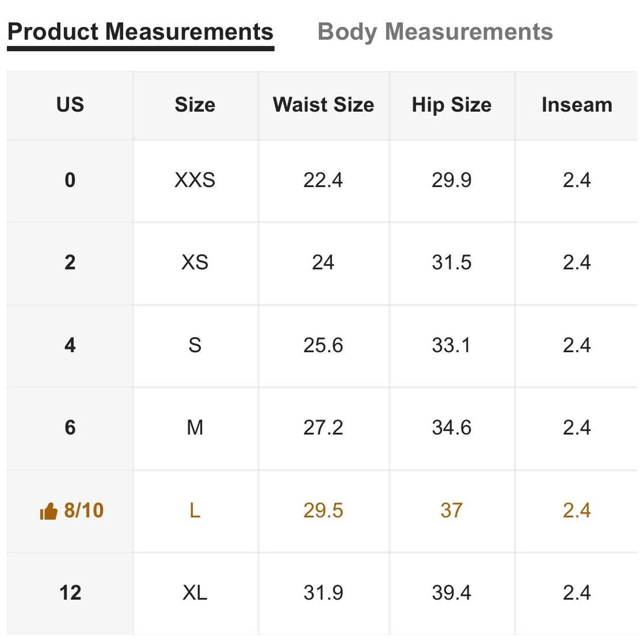Click the Hip Size column header
The width and height of the screenshot is (644, 644).
pos(452,105)
